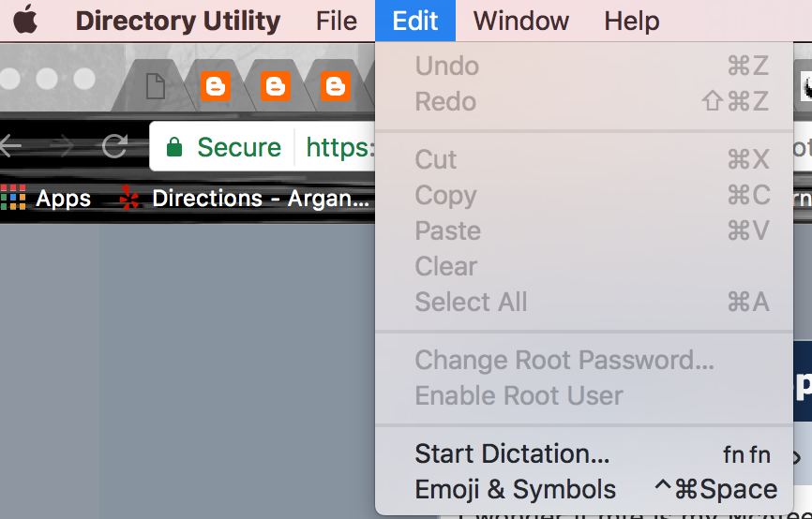Open Emoji & Symbols from the Edit menu

[x=584, y=490]
